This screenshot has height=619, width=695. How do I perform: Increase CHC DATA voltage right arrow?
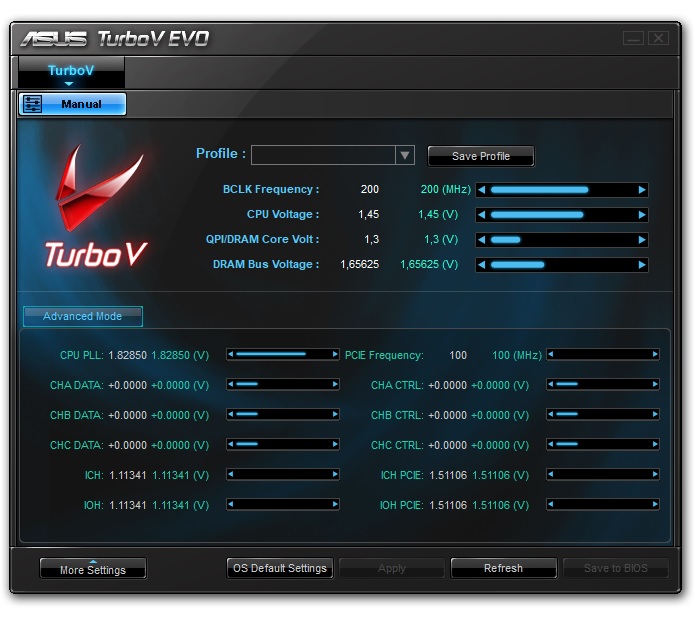coord(335,444)
